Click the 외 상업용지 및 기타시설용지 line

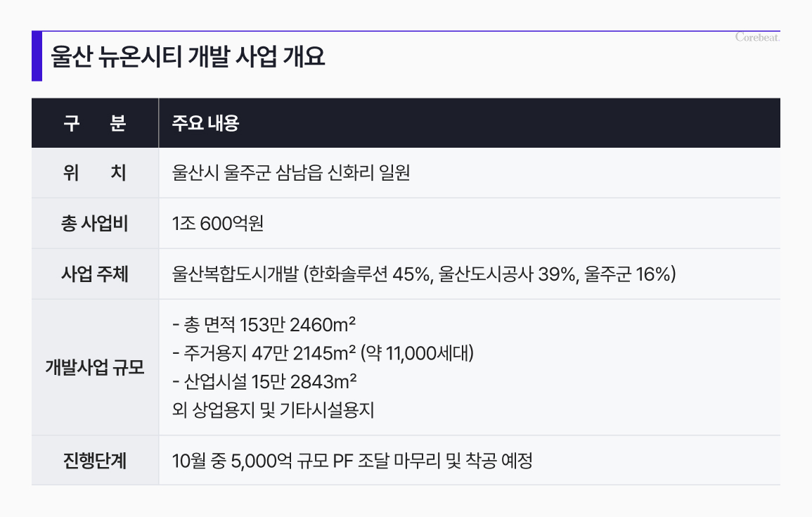pyautogui.click(x=273, y=410)
